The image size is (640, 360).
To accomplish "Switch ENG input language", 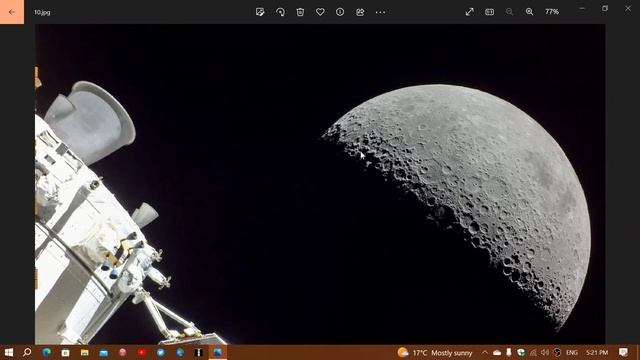I will pos(572,352).
